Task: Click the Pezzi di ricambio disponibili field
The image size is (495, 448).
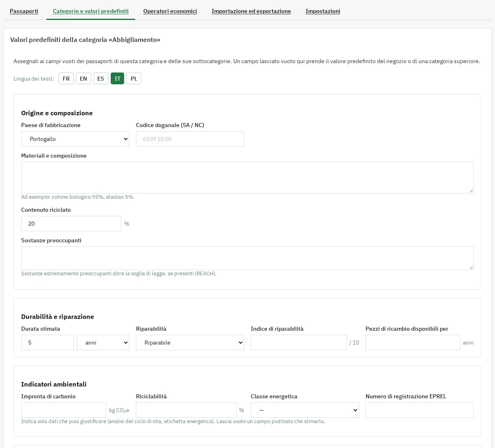Action: click(413, 343)
